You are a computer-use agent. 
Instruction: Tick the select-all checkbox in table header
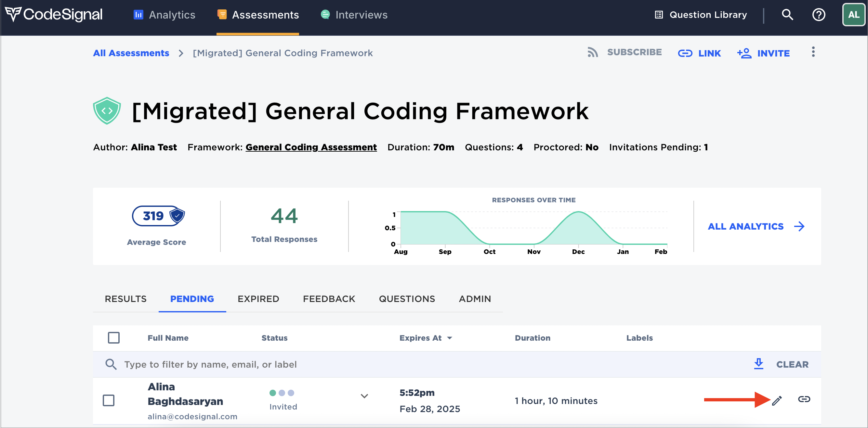pyautogui.click(x=113, y=337)
